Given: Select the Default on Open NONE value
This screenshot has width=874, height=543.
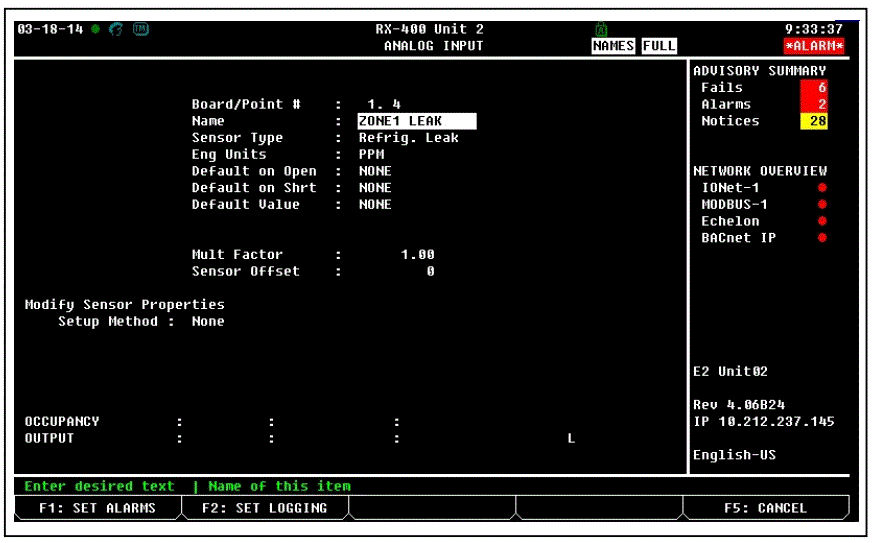Looking at the screenshot, I should coord(375,171).
